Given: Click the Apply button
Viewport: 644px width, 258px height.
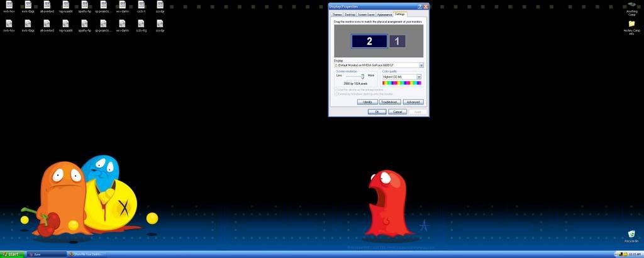Looking at the screenshot, I should coord(418,112).
